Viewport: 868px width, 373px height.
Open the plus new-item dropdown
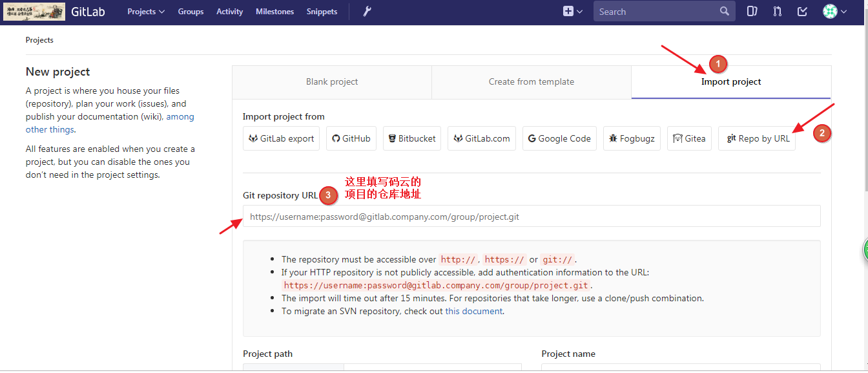coord(573,12)
